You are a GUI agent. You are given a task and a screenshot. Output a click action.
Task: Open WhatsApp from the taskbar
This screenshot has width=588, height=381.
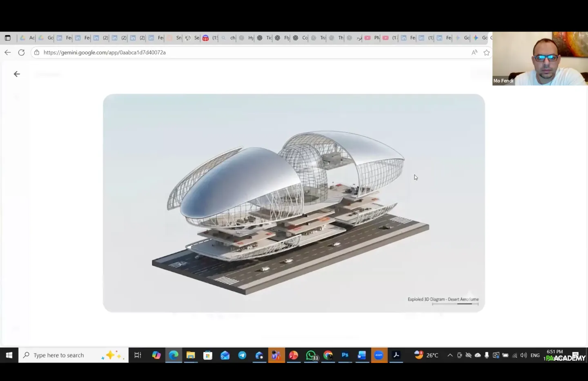pos(311,355)
